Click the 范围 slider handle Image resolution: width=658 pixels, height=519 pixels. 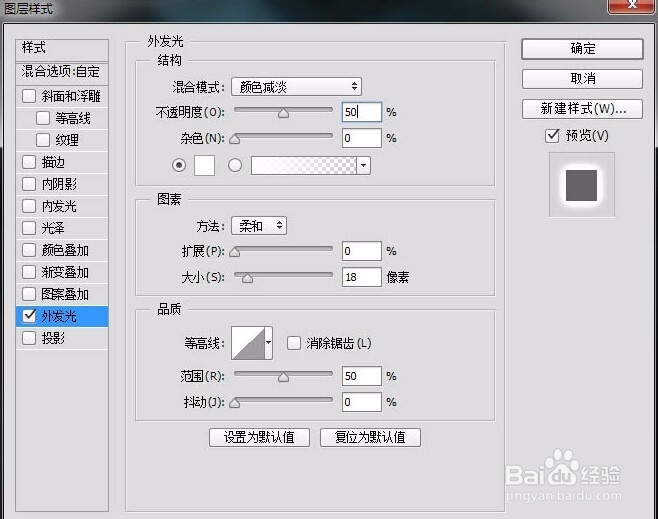tap(283, 378)
